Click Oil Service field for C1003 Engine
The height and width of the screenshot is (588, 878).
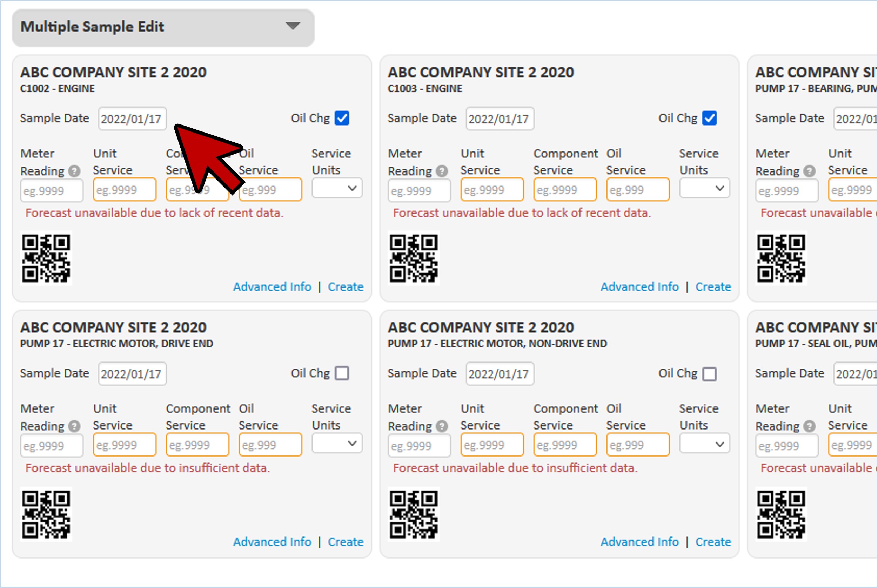click(x=637, y=190)
